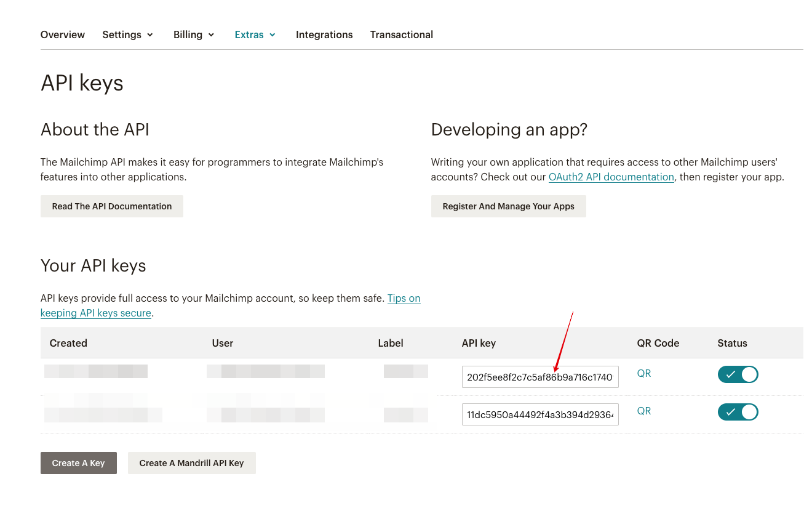
Task: Expand the Billing dropdown chevron
Action: (211, 35)
